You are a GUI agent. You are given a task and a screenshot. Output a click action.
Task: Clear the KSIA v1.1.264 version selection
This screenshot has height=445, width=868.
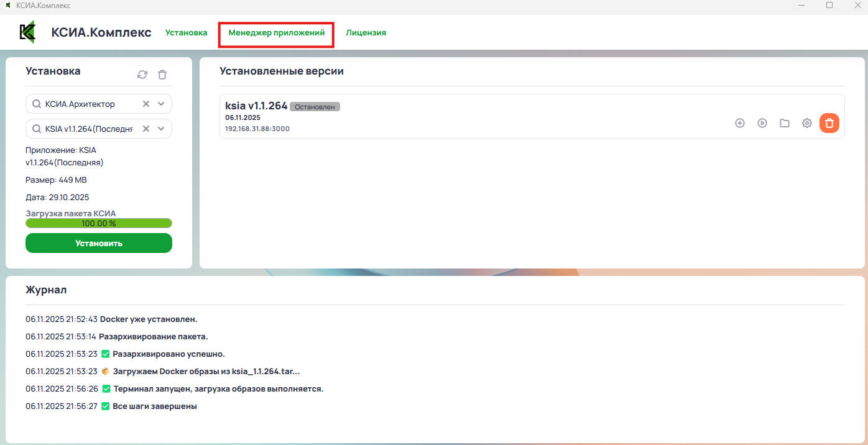pos(146,129)
